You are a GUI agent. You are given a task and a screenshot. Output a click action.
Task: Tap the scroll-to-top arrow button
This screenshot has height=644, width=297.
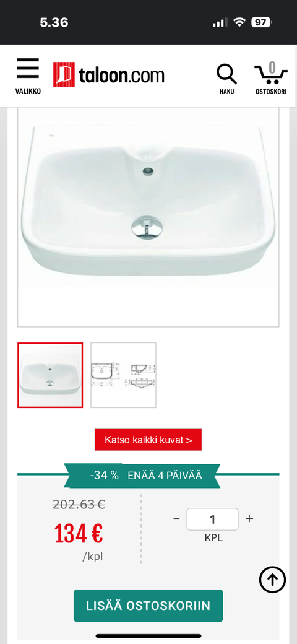(272, 580)
